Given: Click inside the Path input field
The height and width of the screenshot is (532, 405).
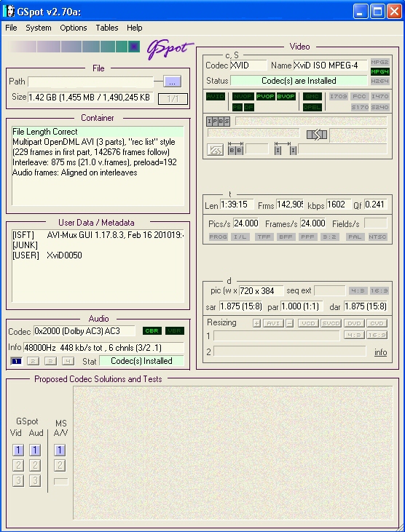Looking at the screenshot, I should pos(90,82).
